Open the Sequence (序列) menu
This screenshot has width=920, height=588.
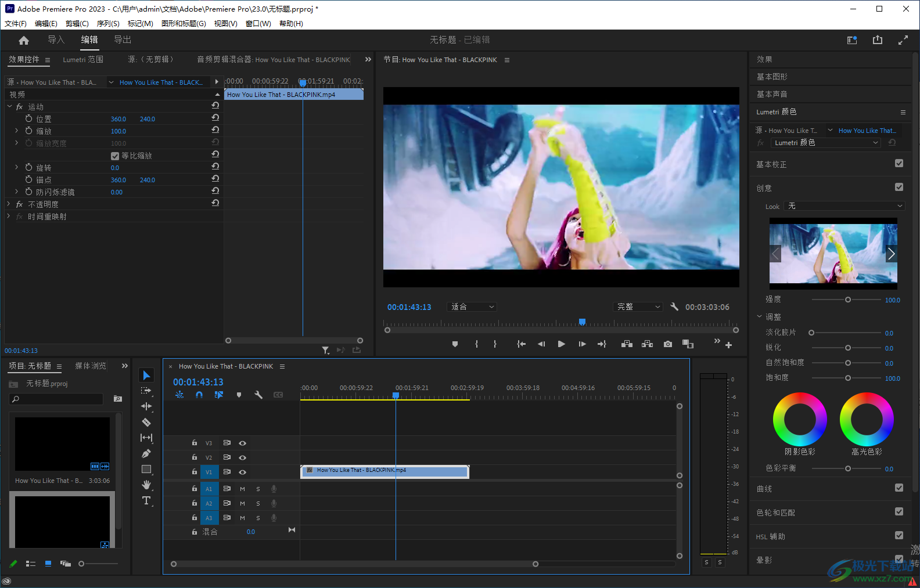[108, 24]
